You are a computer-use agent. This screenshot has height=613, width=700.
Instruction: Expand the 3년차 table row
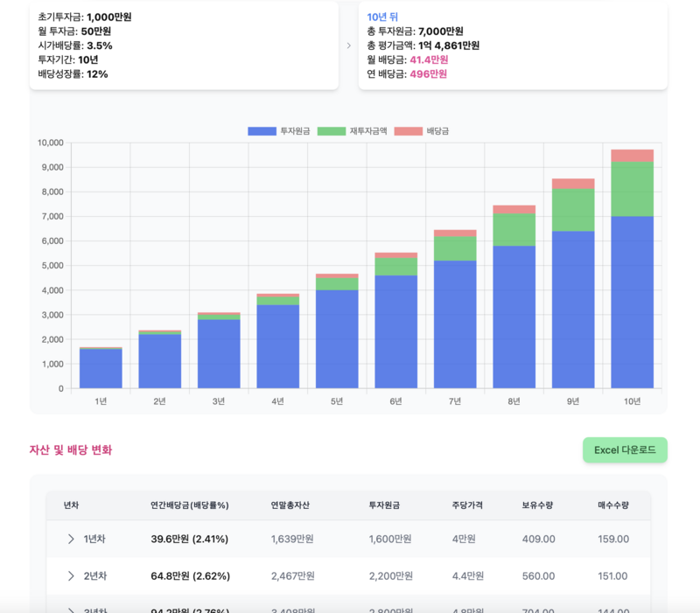pyautogui.click(x=72, y=608)
